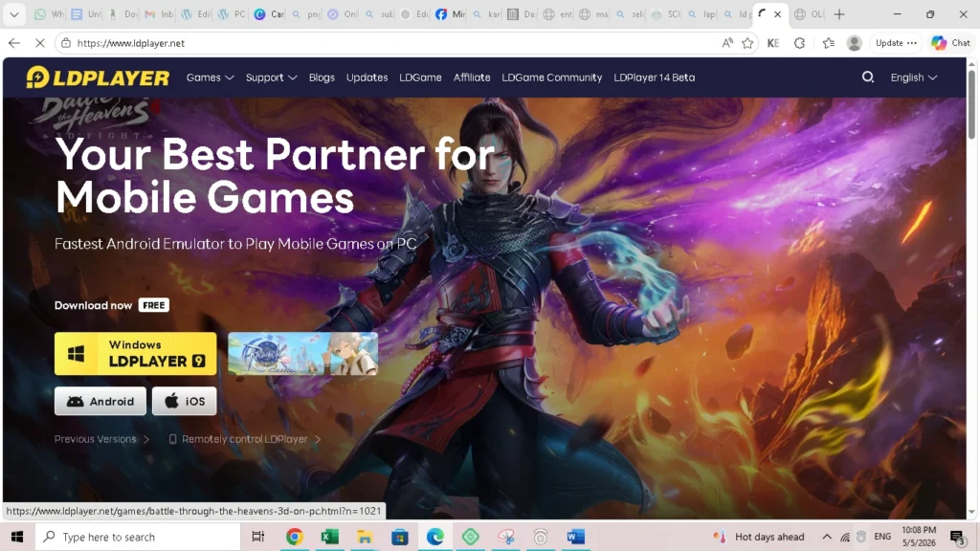Switch to Microsoft Edge on taskbar
980x551 pixels.
click(x=435, y=537)
